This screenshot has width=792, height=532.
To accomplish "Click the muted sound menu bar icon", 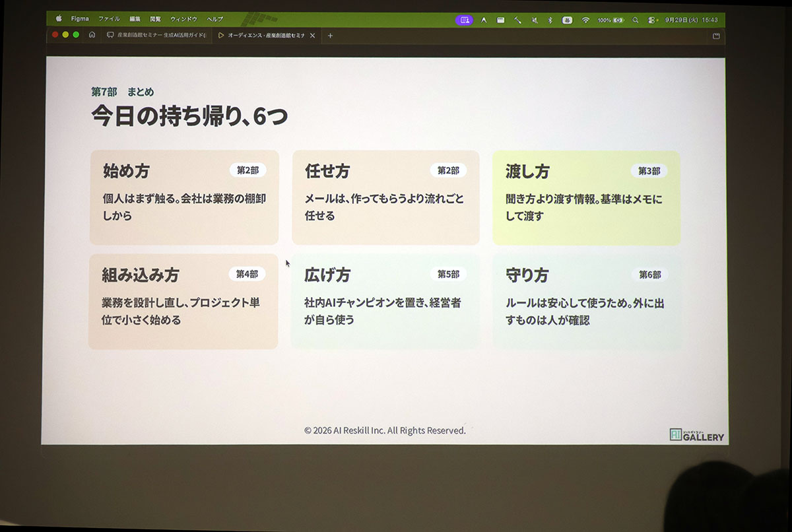I will tap(535, 20).
